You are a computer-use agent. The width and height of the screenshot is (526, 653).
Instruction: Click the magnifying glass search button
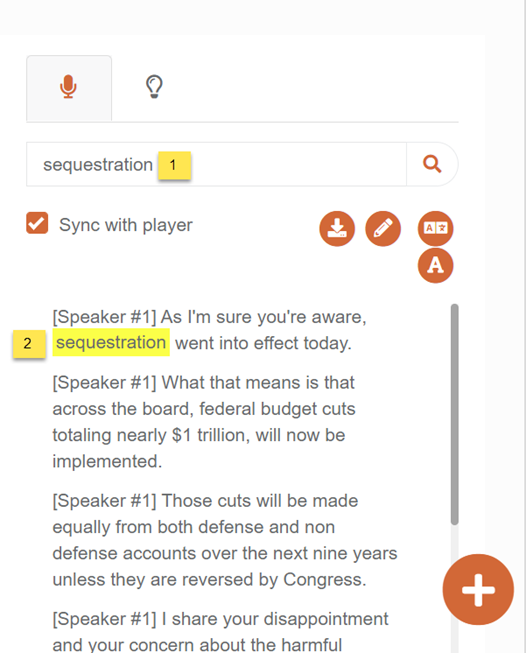[432, 164]
